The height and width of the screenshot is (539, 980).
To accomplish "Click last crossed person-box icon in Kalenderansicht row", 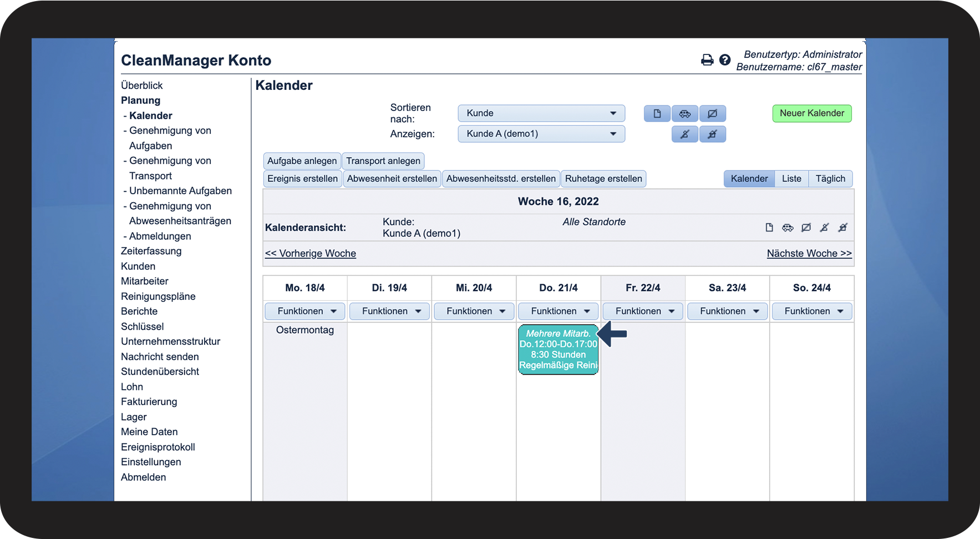I will coord(843,228).
